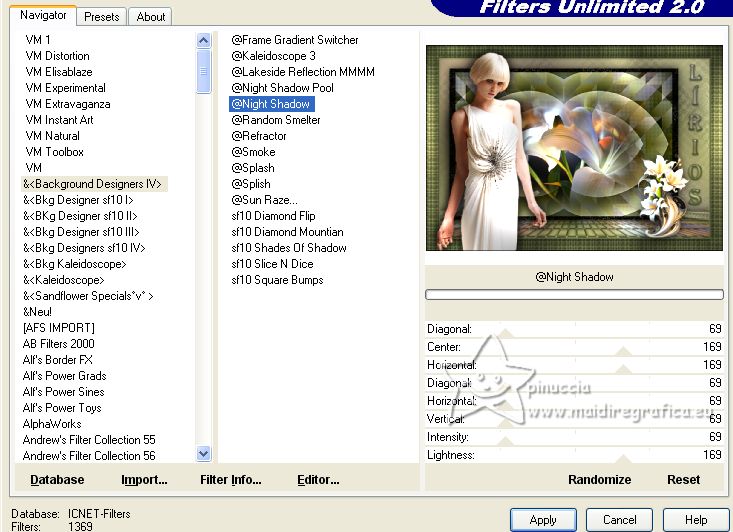
Task: Click the Apply button
Action: coord(543,520)
